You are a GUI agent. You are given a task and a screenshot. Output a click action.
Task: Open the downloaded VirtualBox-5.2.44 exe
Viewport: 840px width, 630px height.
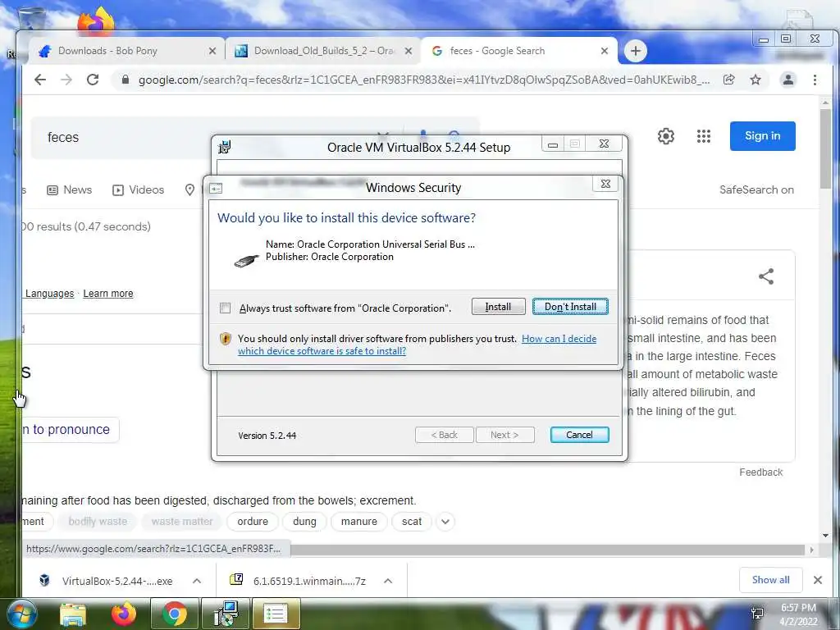pyautogui.click(x=106, y=581)
